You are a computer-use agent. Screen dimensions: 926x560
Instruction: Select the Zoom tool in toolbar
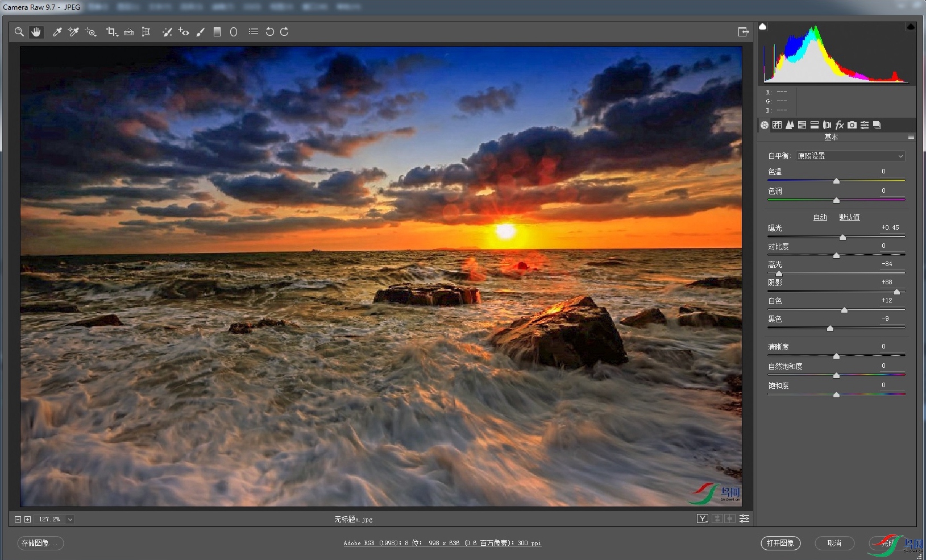pyautogui.click(x=19, y=32)
